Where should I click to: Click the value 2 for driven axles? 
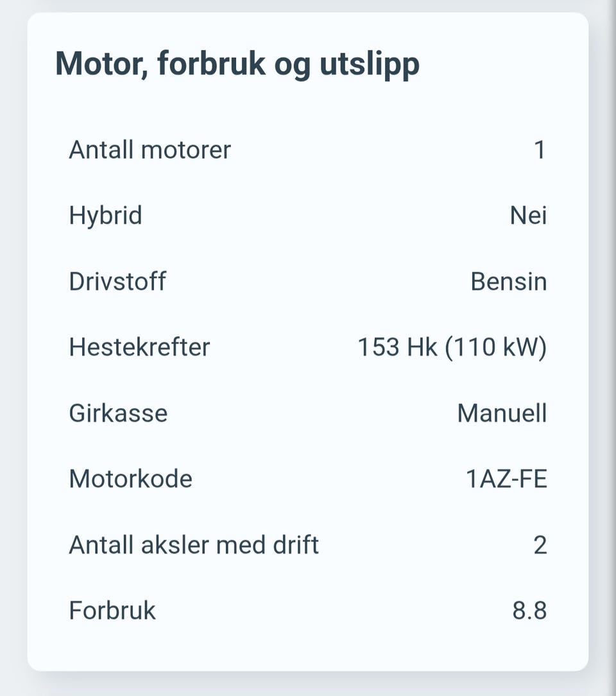click(x=540, y=545)
